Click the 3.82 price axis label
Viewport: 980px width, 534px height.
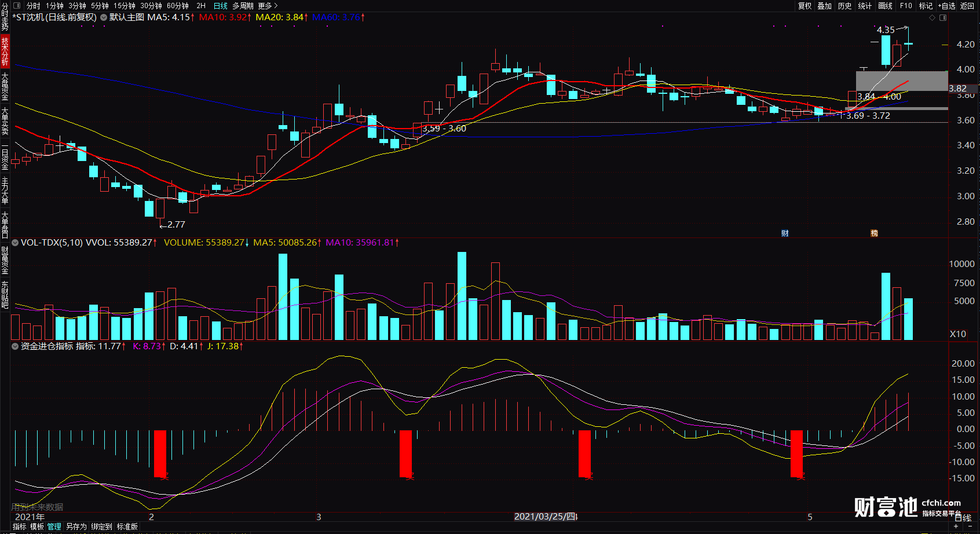[x=957, y=89]
